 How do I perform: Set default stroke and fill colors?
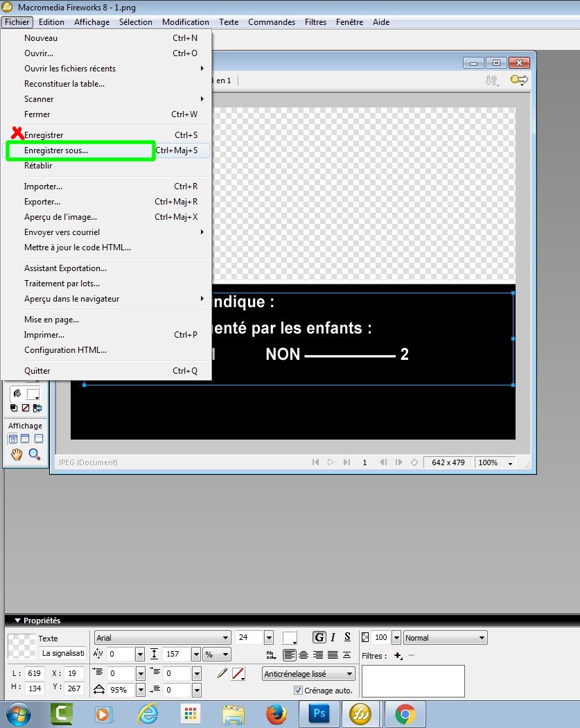coord(14,408)
